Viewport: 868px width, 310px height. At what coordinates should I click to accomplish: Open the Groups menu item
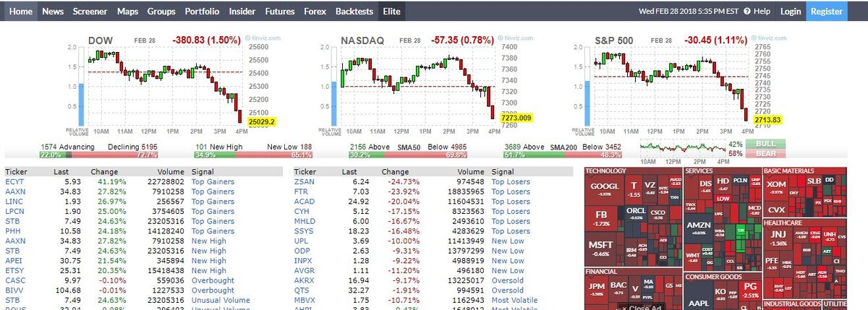(161, 12)
